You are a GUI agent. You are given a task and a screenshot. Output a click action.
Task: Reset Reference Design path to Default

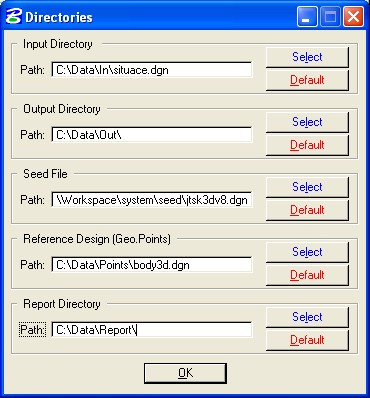pyautogui.click(x=307, y=275)
